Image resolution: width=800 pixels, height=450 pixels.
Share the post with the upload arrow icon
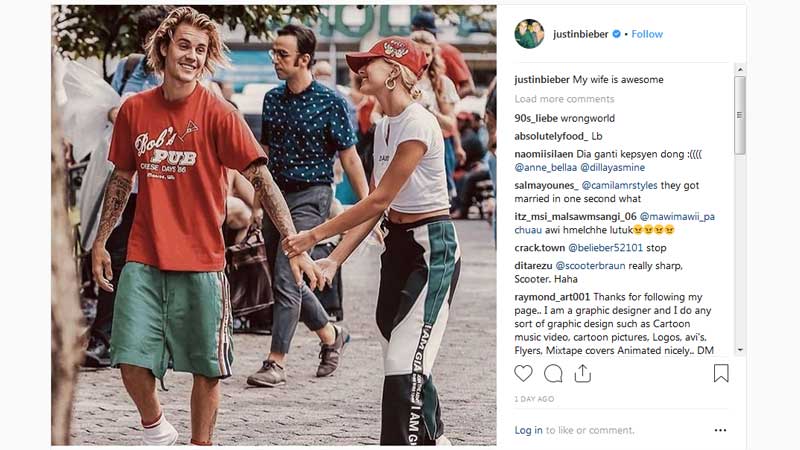583,373
